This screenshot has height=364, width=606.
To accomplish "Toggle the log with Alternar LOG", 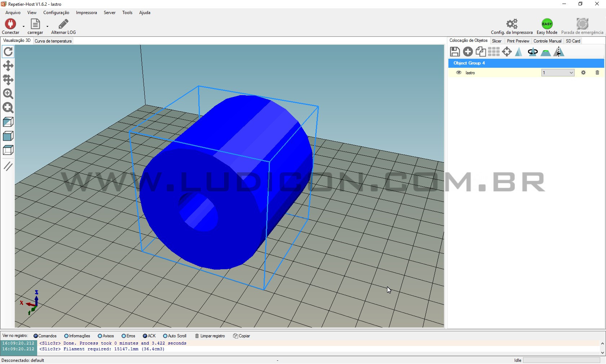I will point(63,27).
